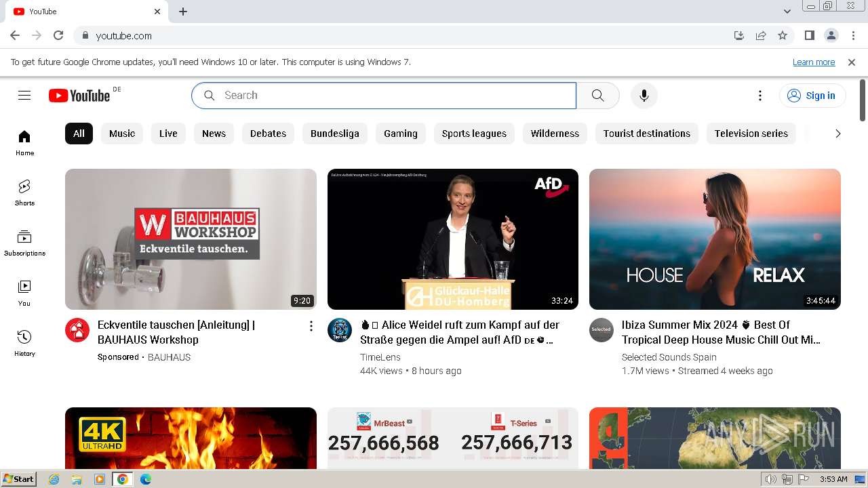Open YouTube settings three-dot menu

pyautogui.click(x=760, y=96)
